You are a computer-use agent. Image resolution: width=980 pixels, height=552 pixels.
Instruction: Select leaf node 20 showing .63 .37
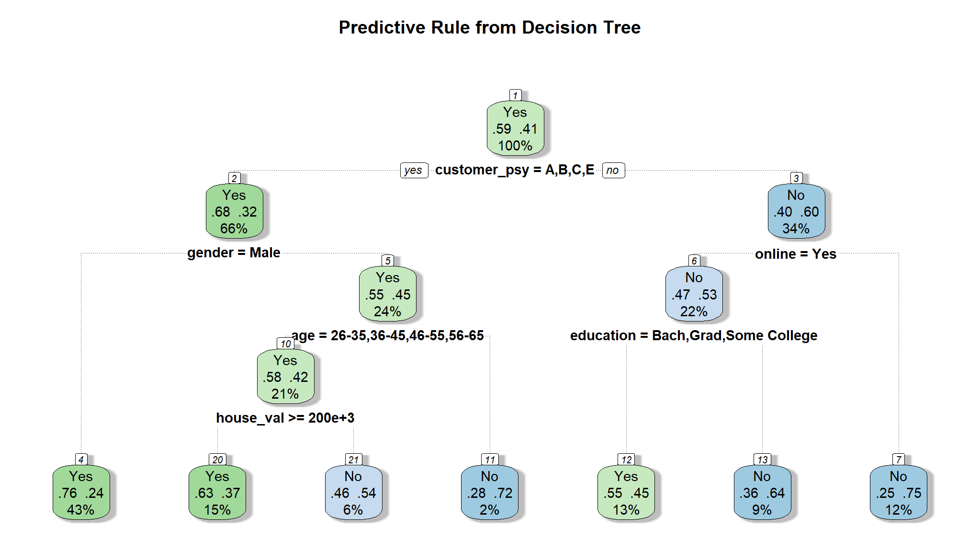click(217, 493)
